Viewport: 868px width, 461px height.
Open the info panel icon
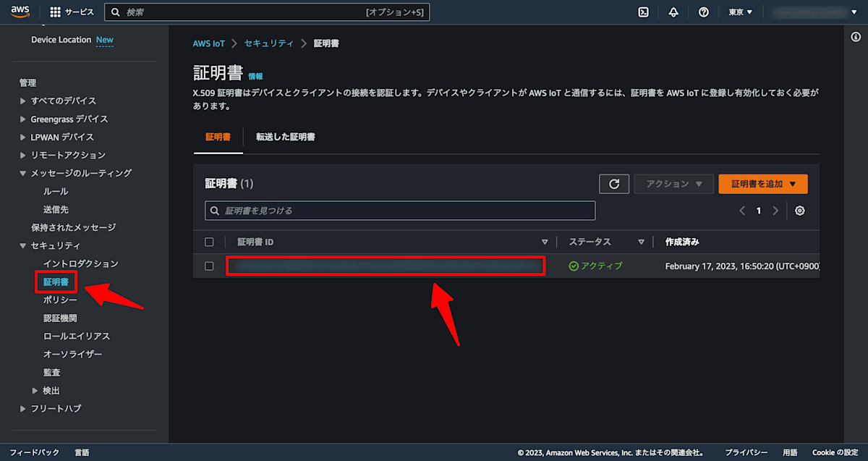click(856, 37)
